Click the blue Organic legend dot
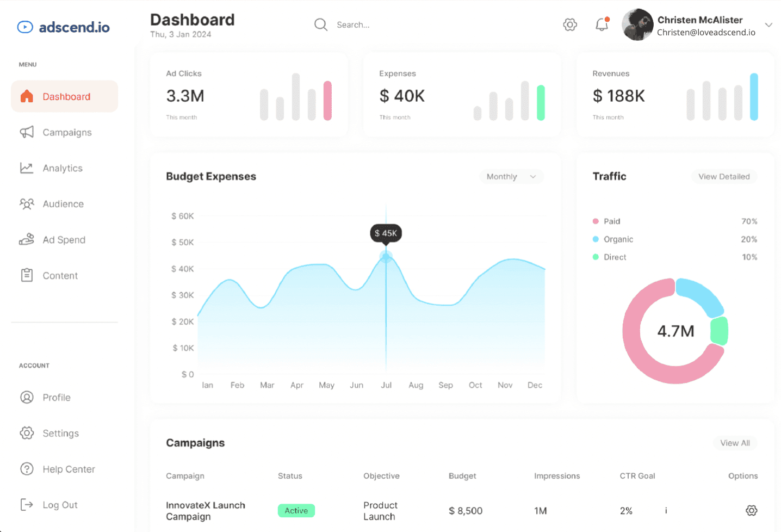Screen dimensions: 781x532 click(596, 239)
